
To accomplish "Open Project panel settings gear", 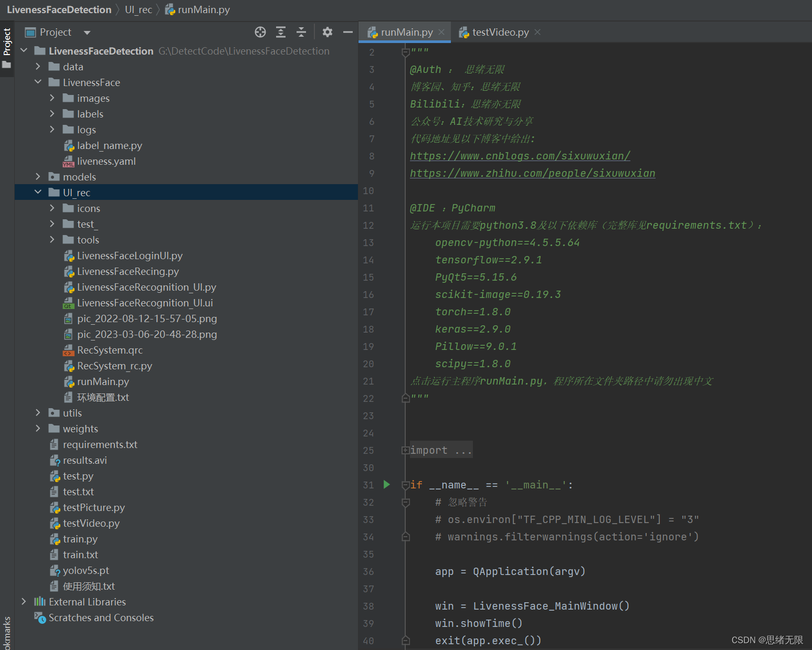I will (328, 32).
